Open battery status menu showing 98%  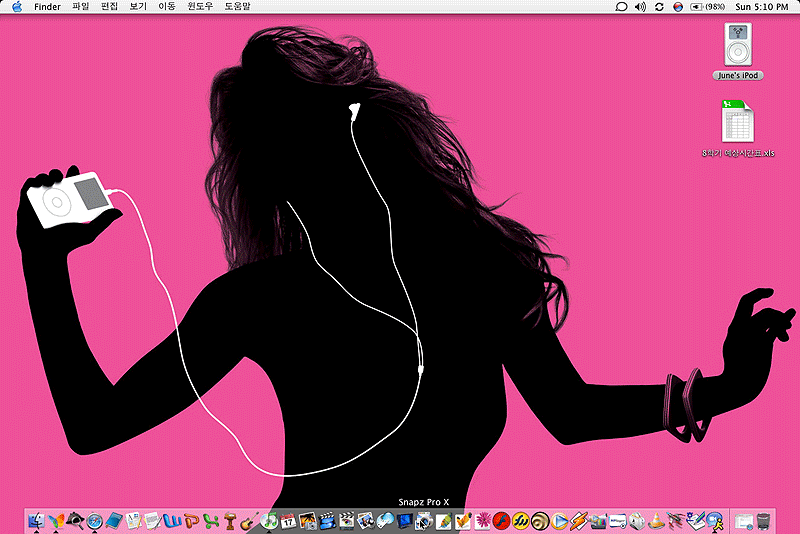(x=707, y=7)
